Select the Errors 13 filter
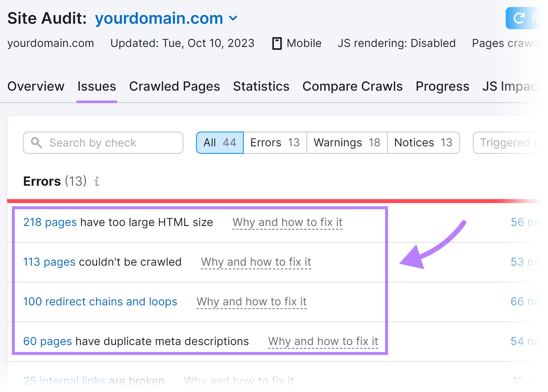 pos(274,142)
